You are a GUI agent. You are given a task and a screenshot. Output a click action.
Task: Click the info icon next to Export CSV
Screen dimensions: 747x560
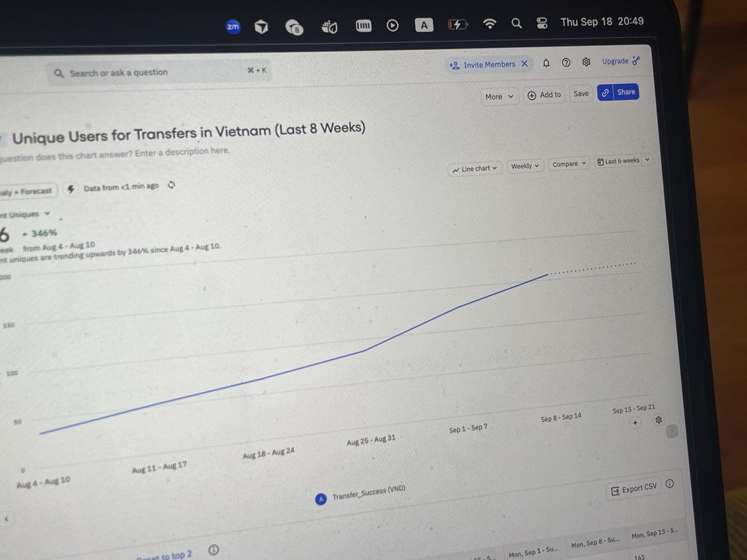pos(669,483)
